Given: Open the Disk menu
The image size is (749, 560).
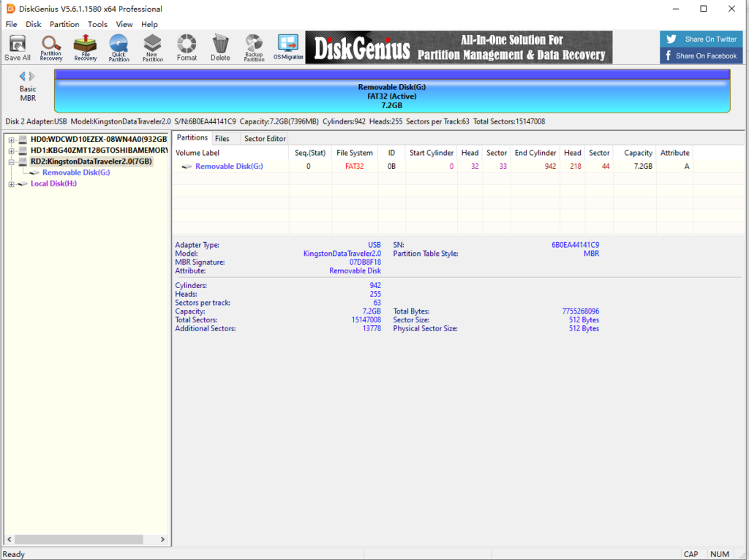Looking at the screenshot, I should pyautogui.click(x=34, y=24).
